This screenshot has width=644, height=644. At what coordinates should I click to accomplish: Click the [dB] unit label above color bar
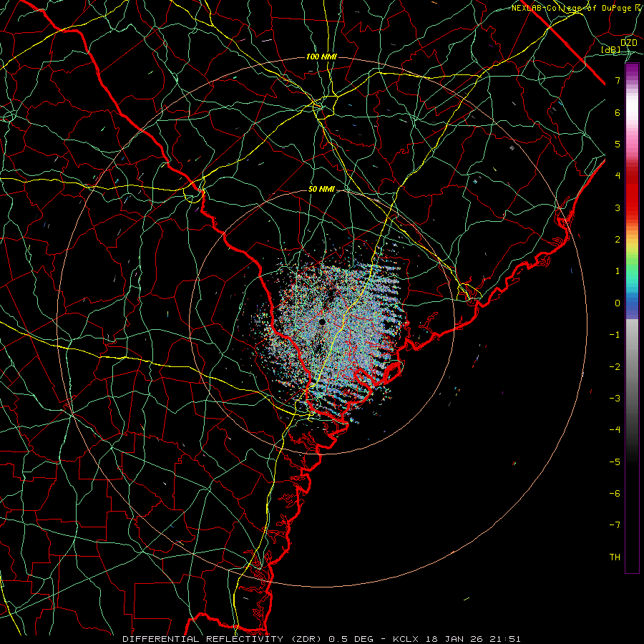click(611, 50)
